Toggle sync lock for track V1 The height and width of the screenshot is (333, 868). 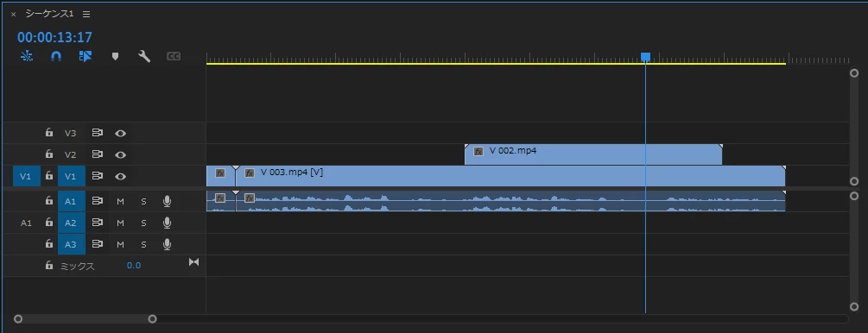pyautogui.click(x=98, y=176)
